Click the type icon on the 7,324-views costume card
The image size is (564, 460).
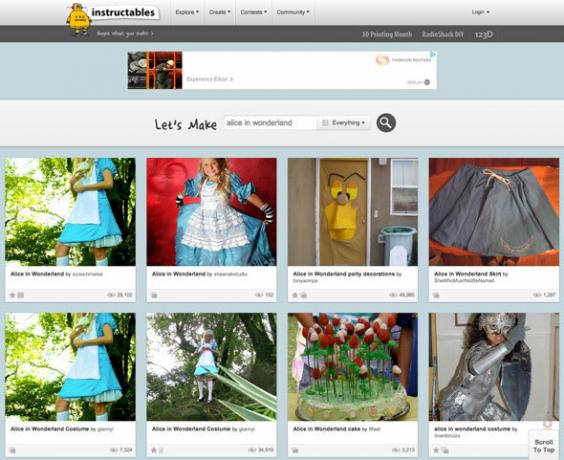(13, 450)
